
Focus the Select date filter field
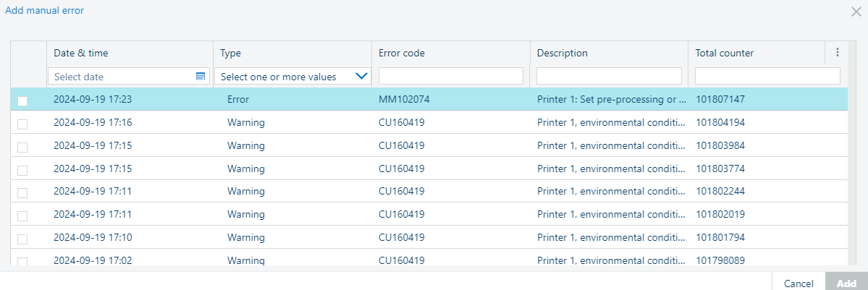coord(122,76)
